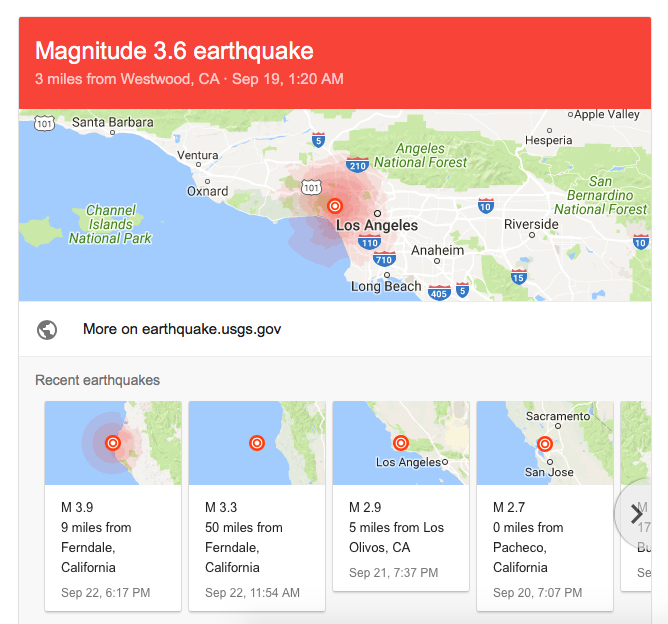This screenshot has width=668, height=624.
Task: Click the Angeles National Forest label
Action: tap(420, 155)
